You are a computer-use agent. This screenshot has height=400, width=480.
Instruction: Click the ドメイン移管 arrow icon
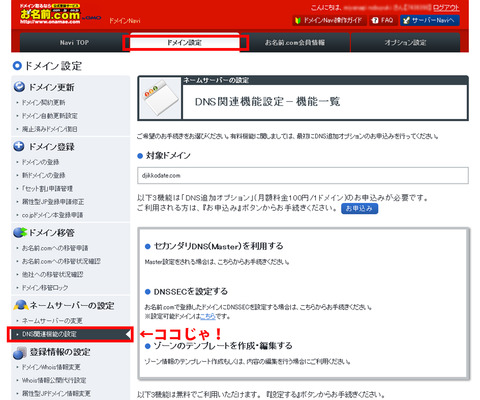(19, 232)
